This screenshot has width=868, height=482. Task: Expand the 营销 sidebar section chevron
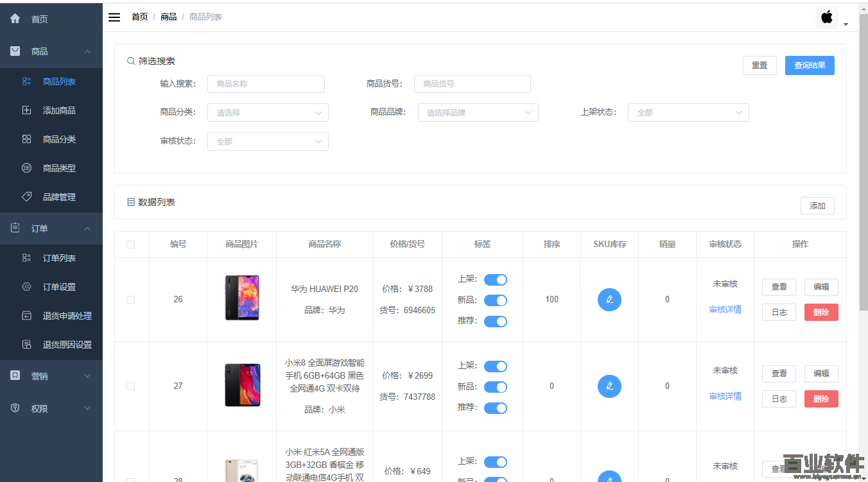click(87, 376)
